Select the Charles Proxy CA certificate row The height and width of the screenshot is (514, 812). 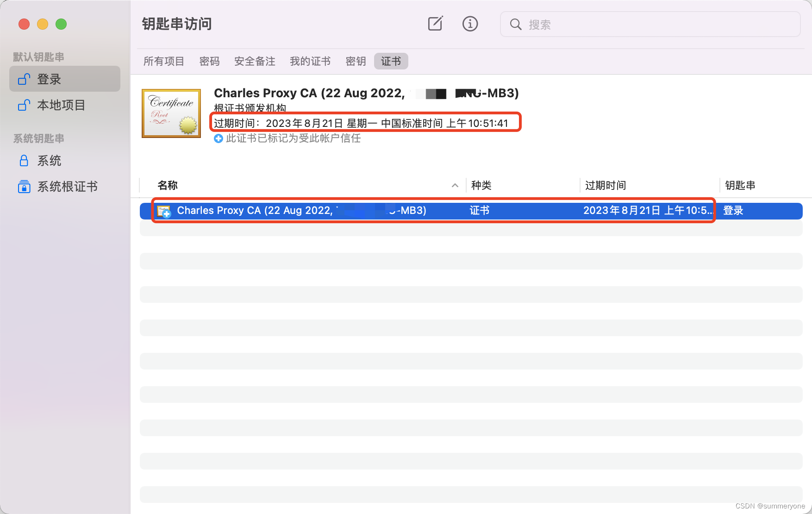pos(324,211)
